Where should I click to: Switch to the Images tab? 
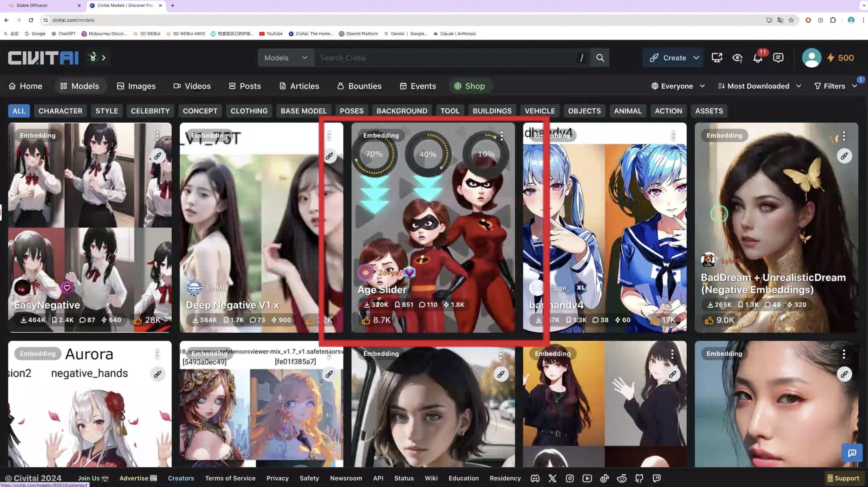[x=136, y=86]
